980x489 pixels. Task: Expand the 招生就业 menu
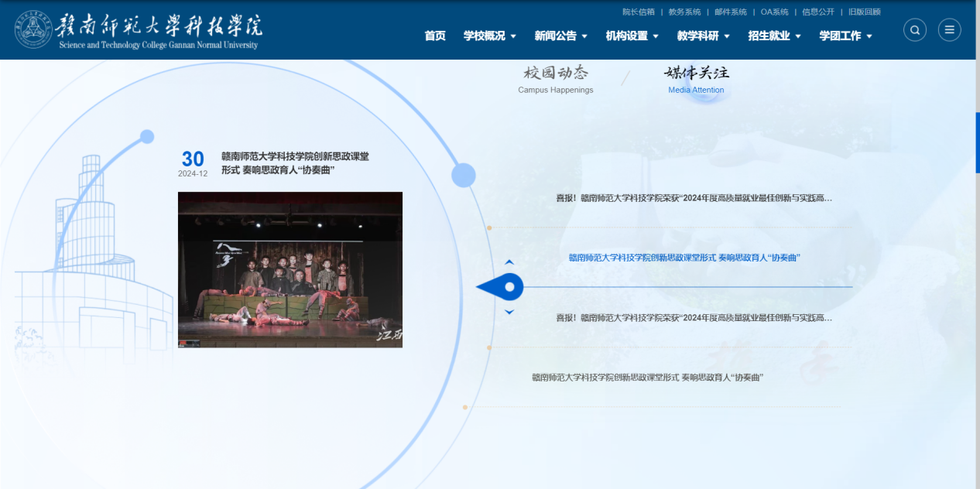[775, 36]
